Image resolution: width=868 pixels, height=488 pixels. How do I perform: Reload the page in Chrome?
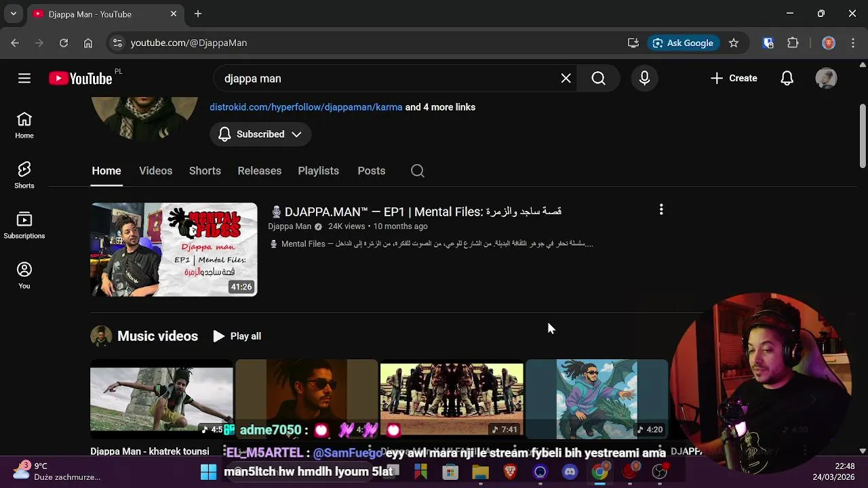(x=64, y=43)
